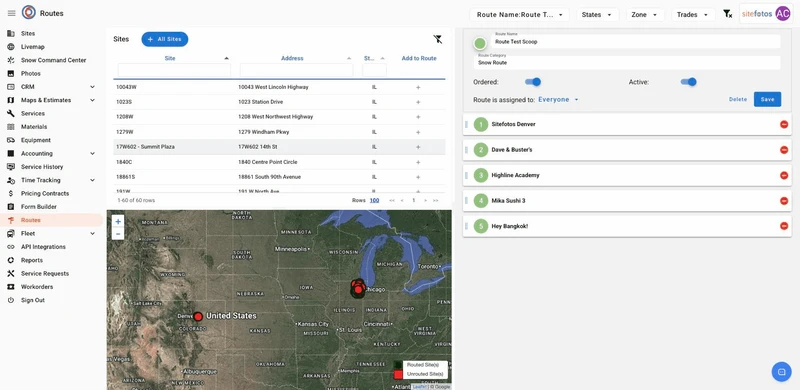Toggle the Active switch

coord(688,82)
